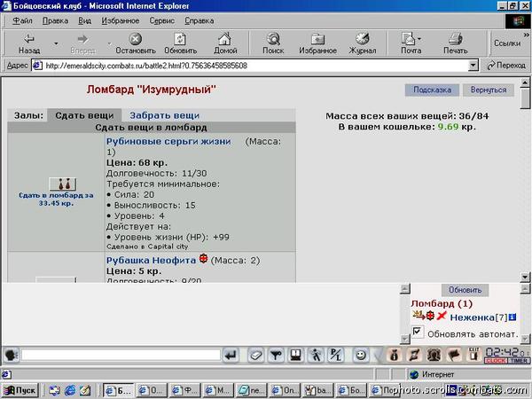The height and width of the screenshot is (399, 532).
Task: Open the Справка menu
Action: click(x=199, y=20)
